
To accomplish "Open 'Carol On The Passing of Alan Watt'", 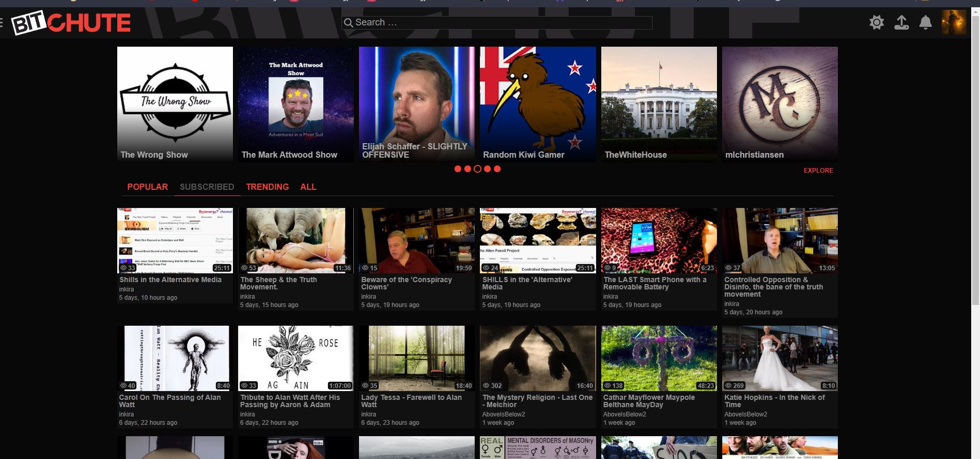I will 170,401.
